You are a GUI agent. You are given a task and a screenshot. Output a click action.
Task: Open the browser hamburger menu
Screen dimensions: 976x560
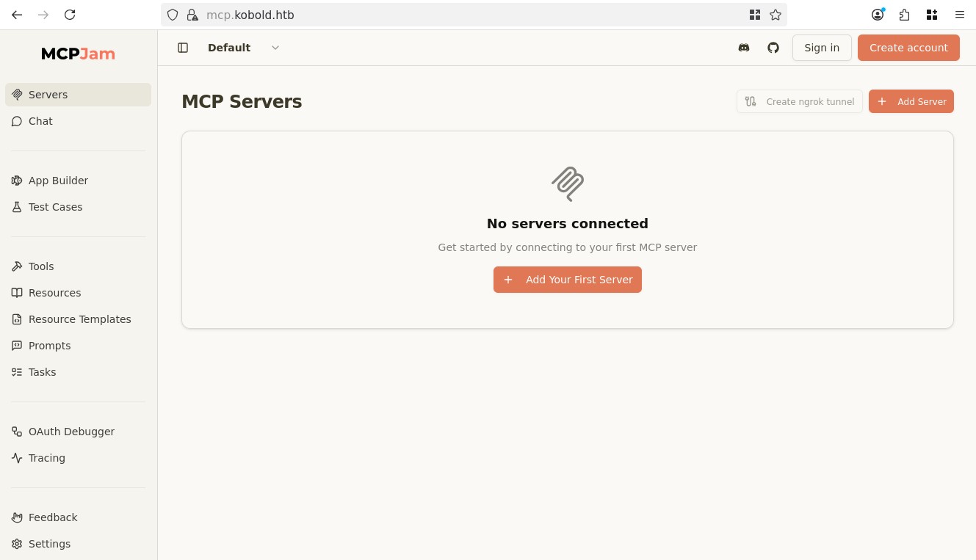pyautogui.click(x=960, y=15)
